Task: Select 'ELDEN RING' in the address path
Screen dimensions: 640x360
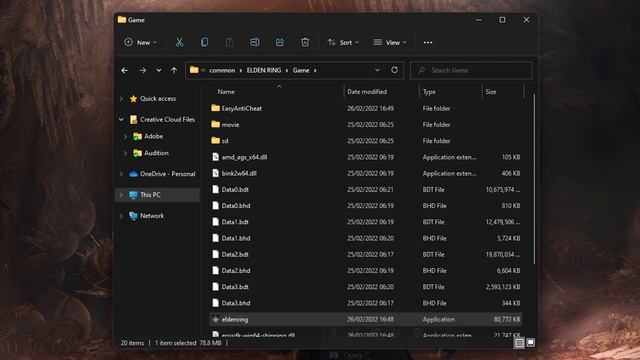Action: pos(264,70)
